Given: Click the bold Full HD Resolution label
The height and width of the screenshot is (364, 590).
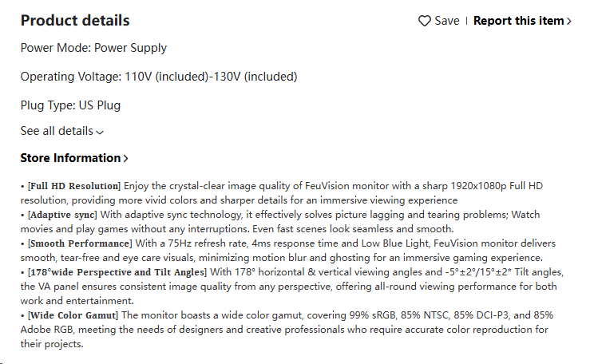Looking at the screenshot, I should (x=74, y=186).
